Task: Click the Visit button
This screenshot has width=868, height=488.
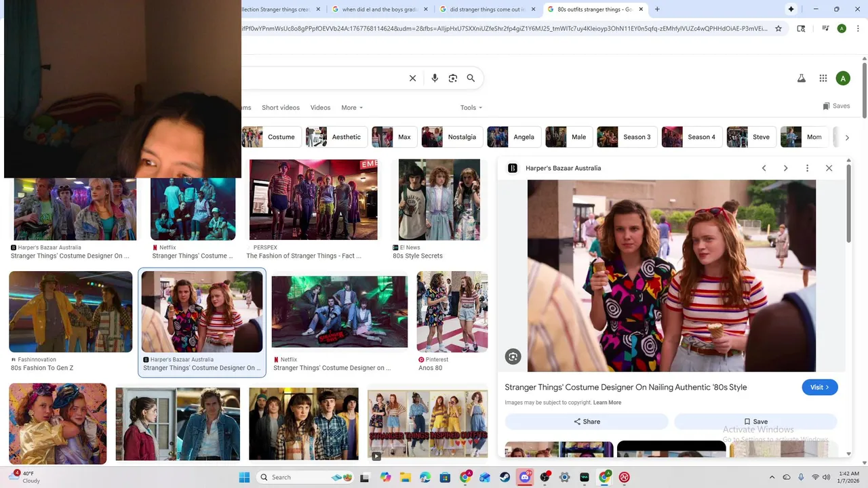Action: 820,387
